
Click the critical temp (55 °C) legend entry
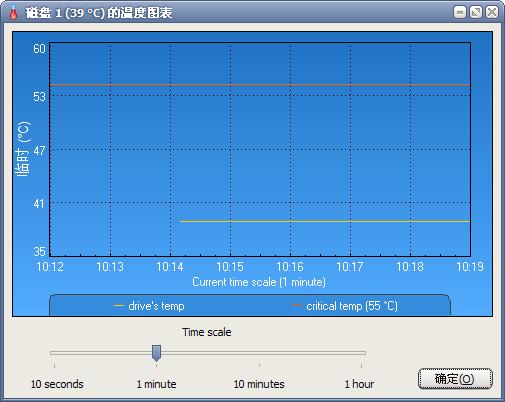tap(344, 306)
